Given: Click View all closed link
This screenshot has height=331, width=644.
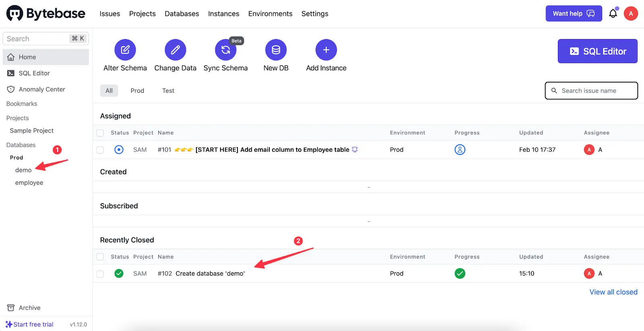Looking at the screenshot, I should (x=613, y=292).
